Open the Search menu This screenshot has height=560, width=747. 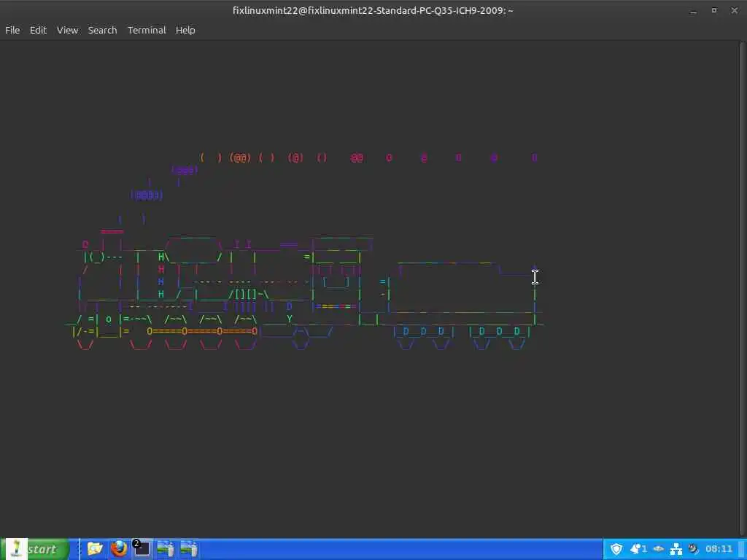click(x=102, y=30)
